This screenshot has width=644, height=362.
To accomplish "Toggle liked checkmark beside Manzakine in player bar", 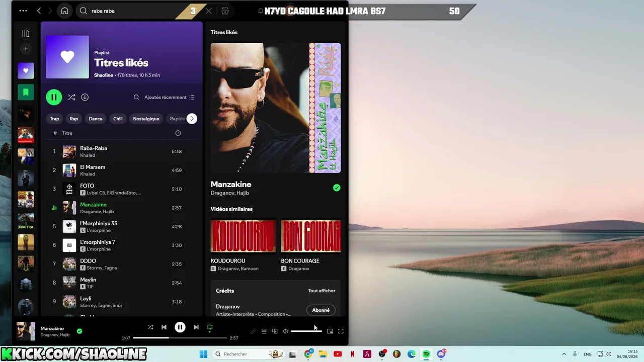I will coord(79,331).
